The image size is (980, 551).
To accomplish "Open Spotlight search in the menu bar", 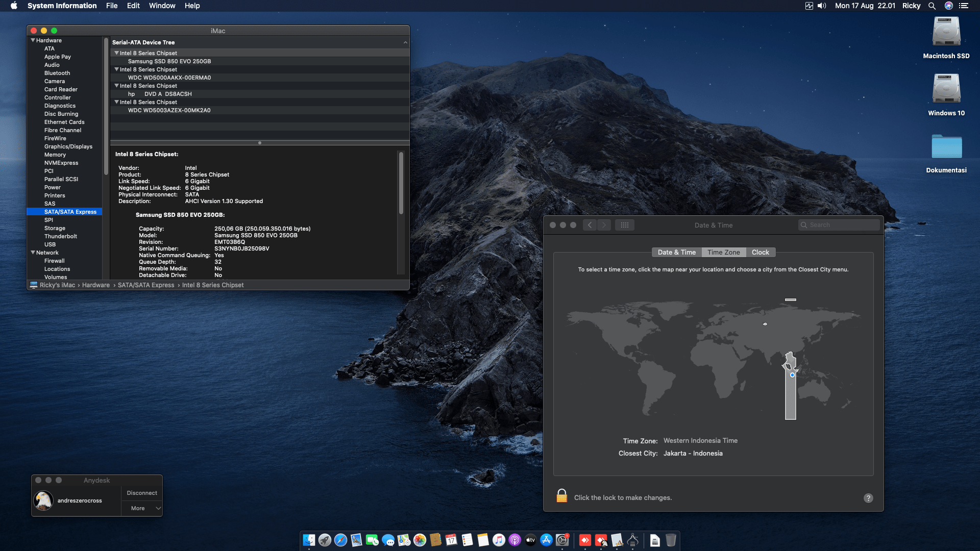I will [x=932, y=6].
